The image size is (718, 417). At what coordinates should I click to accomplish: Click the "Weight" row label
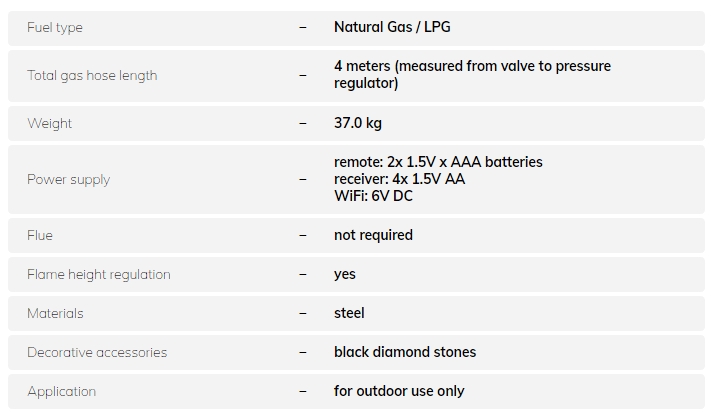tap(49, 124)
